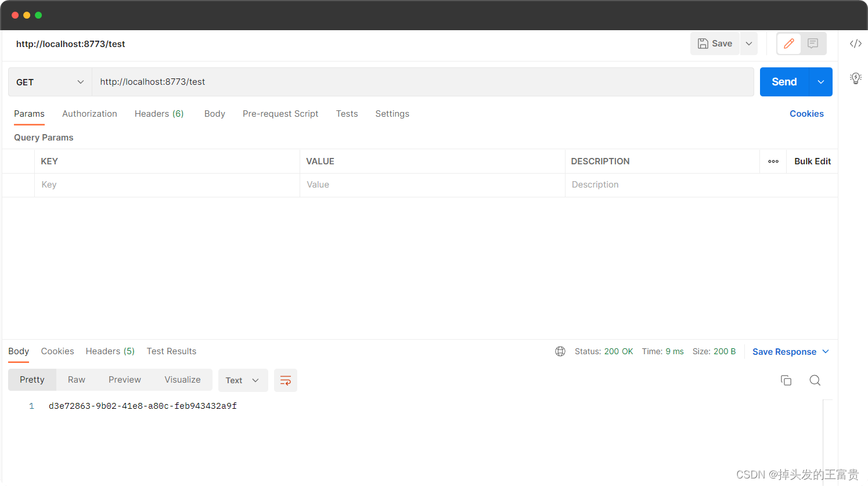Open the Text format dropdown
This screenshot has height=486, width=868.
point(243,380)
